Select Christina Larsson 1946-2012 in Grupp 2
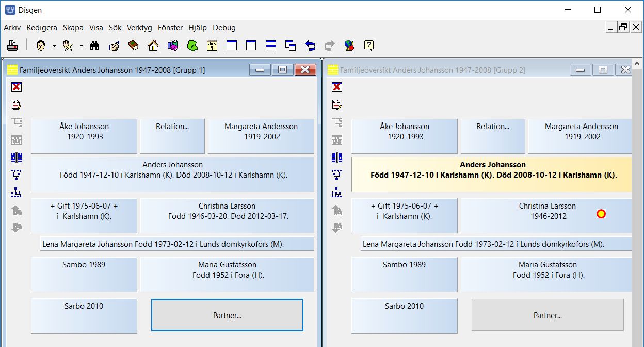This screenshot has width=644, height=347. pos(546,216)
